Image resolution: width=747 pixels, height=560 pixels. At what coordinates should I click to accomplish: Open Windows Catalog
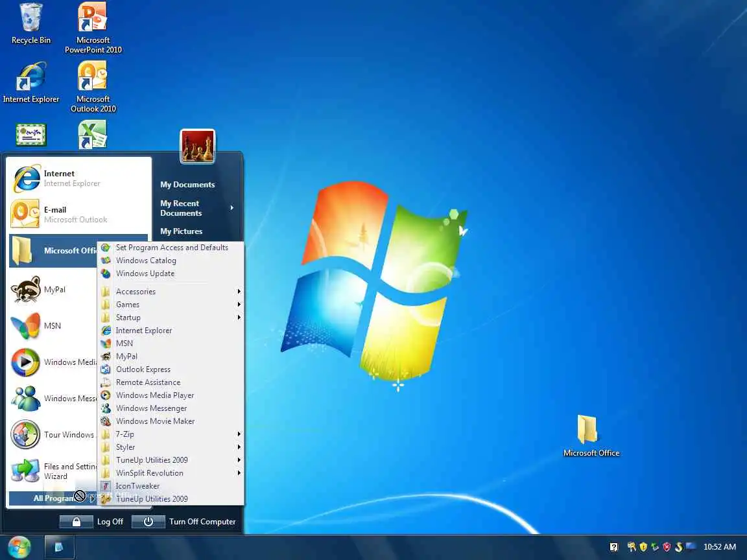click(171, 261)
